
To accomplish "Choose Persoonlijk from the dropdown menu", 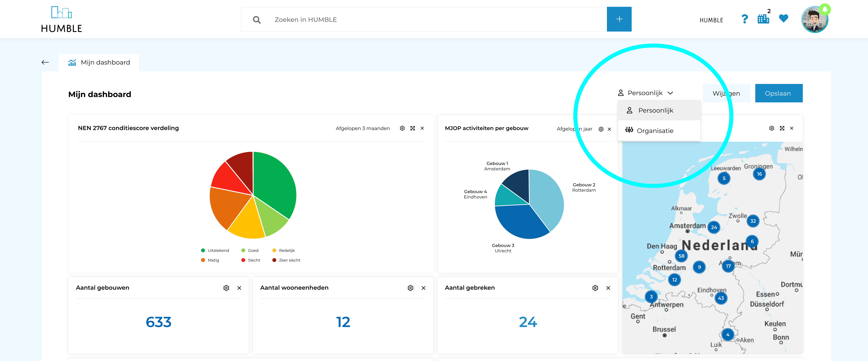I will [659, 110].
